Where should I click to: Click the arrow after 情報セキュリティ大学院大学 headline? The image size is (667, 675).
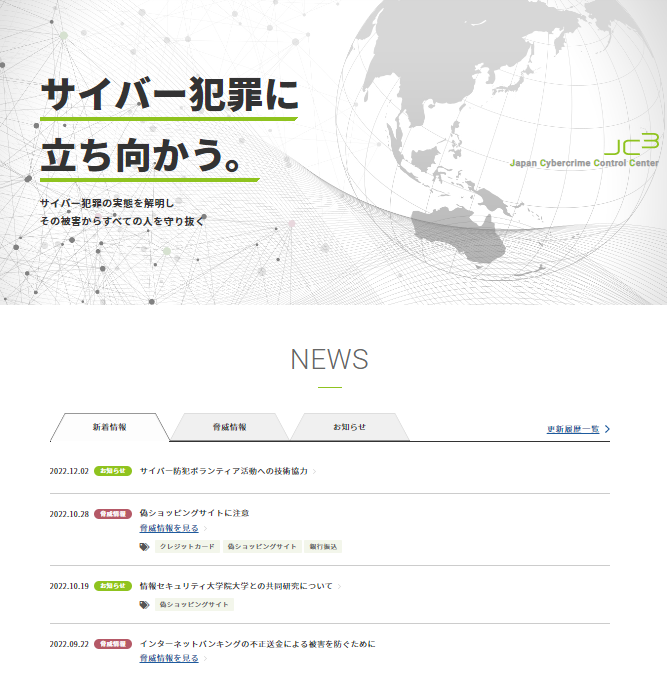tap(340, 586)
